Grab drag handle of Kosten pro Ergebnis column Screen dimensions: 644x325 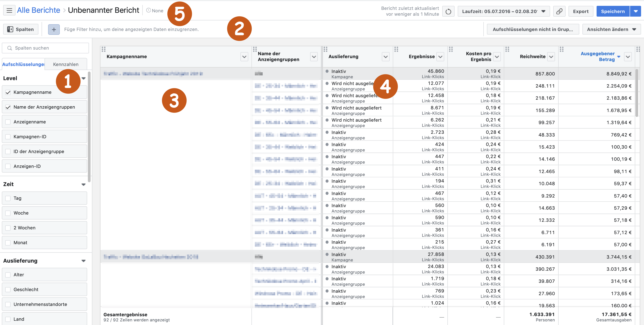(x=451, y=49)
